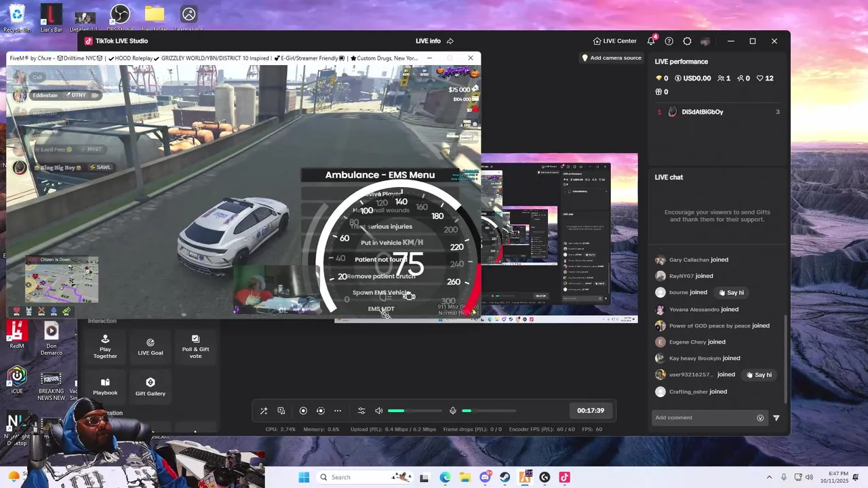Viewport: 868px width, 488px height.
Task: Click the likes count 12
Action: tap(766, 79)
